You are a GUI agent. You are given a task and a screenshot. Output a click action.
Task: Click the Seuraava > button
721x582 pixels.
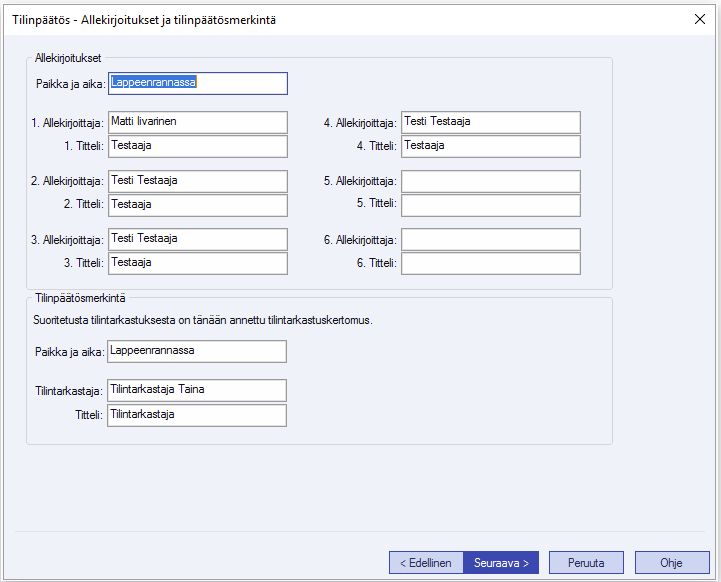click(502, 563)
